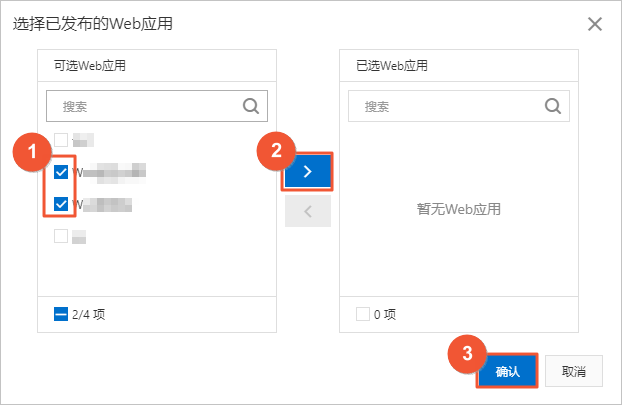
Task: Click the gray left-arrow move button
Action: tap(307, 211)
